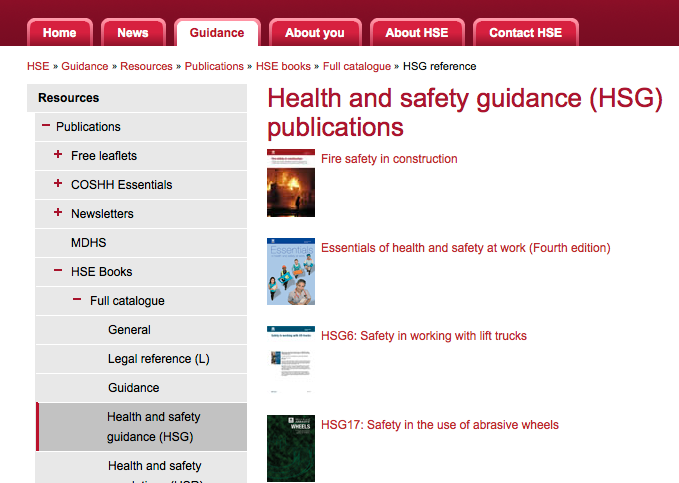Select General in the sidebar
This screenshot has height=483, width=679.
pyautogui.click(x=141, y=330)
